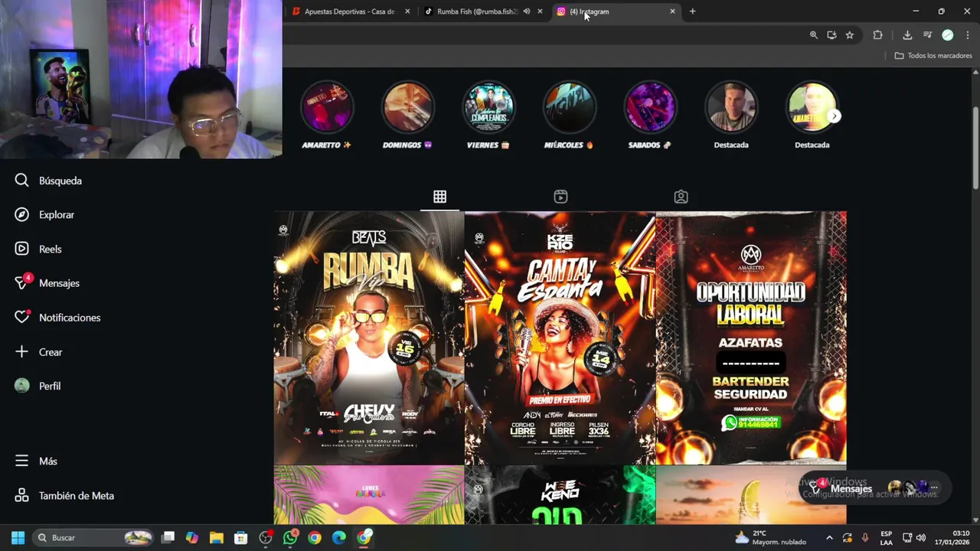Switch to posts grid tab
This screenshot has width=980, height=551.
(439, 197)
